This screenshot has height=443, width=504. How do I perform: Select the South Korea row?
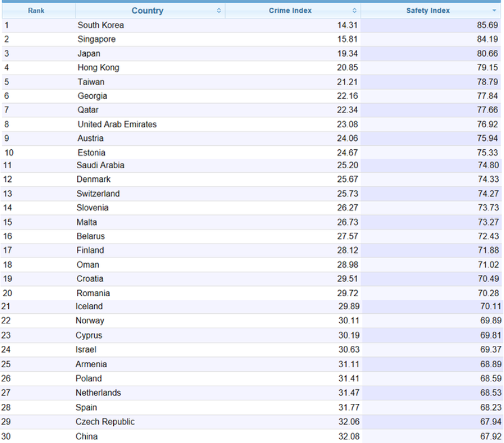click(101, 25)
